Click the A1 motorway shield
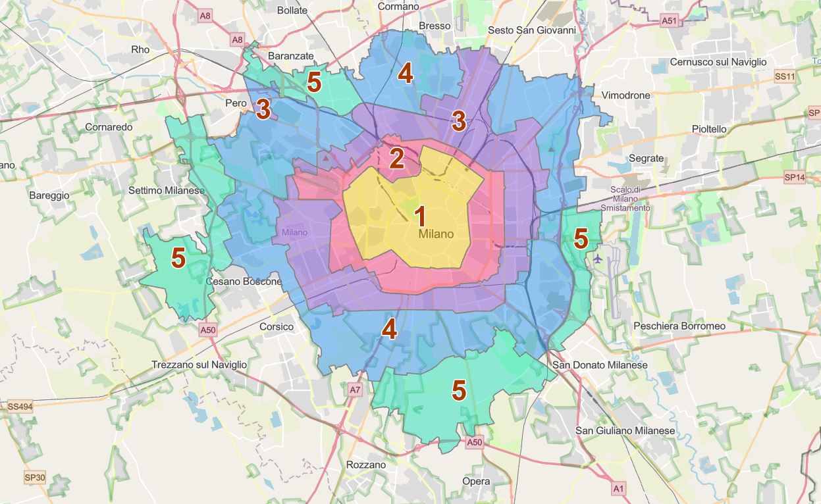The image size is (821, 504). tap(618, 488)
